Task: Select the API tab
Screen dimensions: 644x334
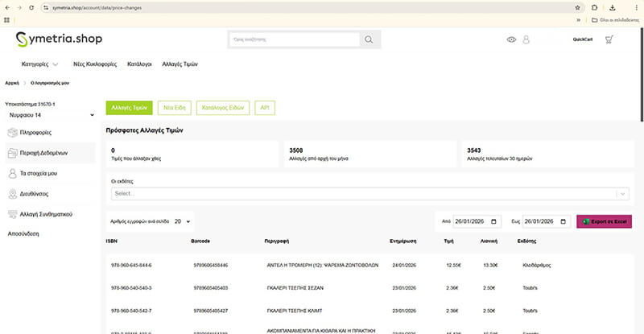Action: pyautogui.click(x=264, y=107)
